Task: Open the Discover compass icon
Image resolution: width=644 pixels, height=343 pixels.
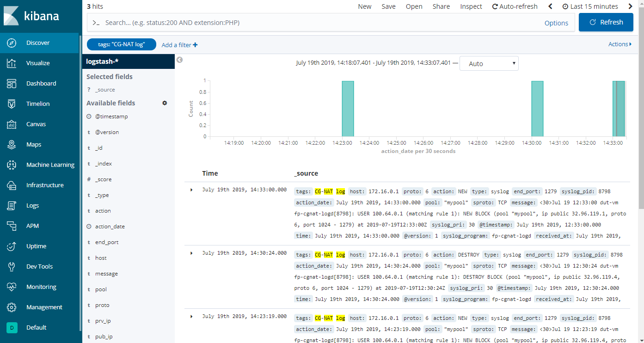Action: 12,43
